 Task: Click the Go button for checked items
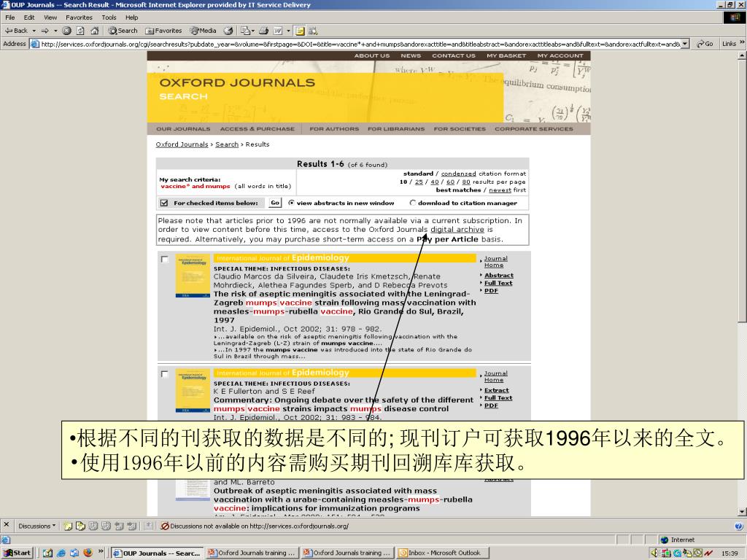tap(275, 203)
